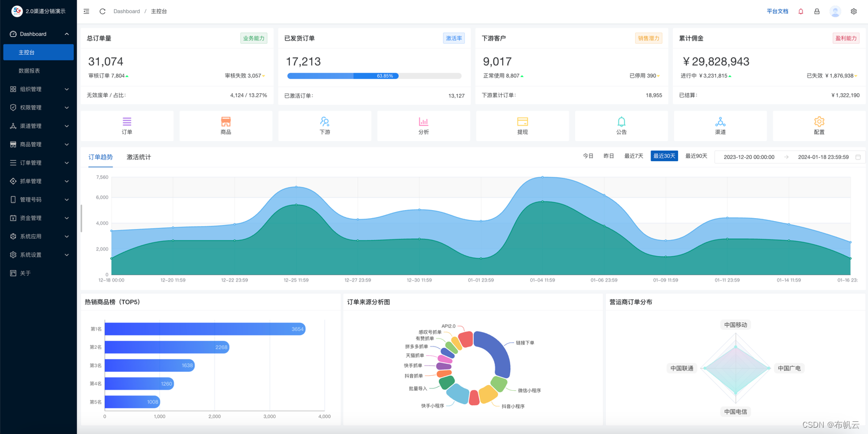Expand 渠道管理 sidebar menu
Viewport: 868px width, 434px height.
coord(39,126)
